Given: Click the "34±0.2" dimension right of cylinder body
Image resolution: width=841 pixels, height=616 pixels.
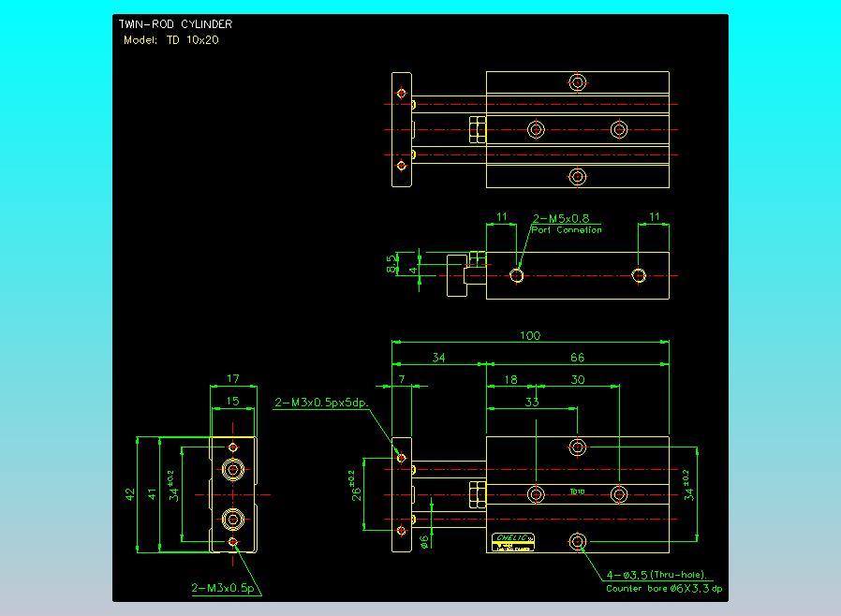Looking at the screenshot, I should (688, 485).
